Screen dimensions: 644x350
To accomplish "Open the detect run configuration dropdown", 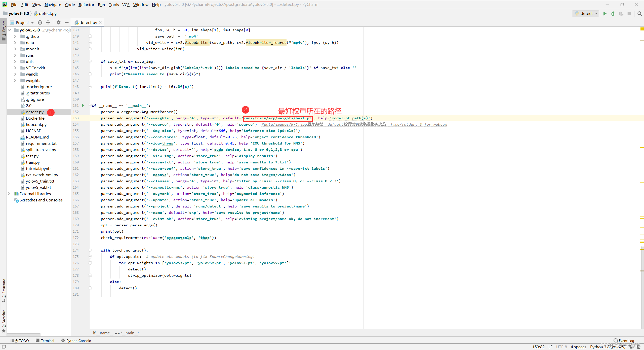I will [x=586, y=14].
